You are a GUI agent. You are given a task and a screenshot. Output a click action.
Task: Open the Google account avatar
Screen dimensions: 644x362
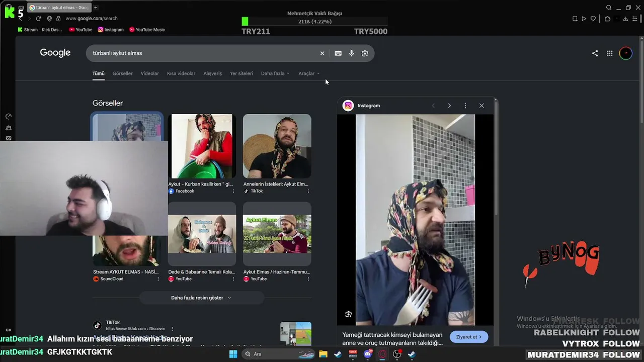pyautogui.click(x=626, y=53)
